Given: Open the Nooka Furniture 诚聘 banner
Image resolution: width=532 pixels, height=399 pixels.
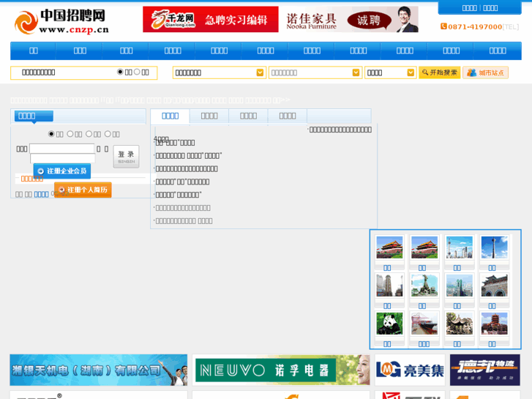Looking at the screenshot, I should point(351,19).
